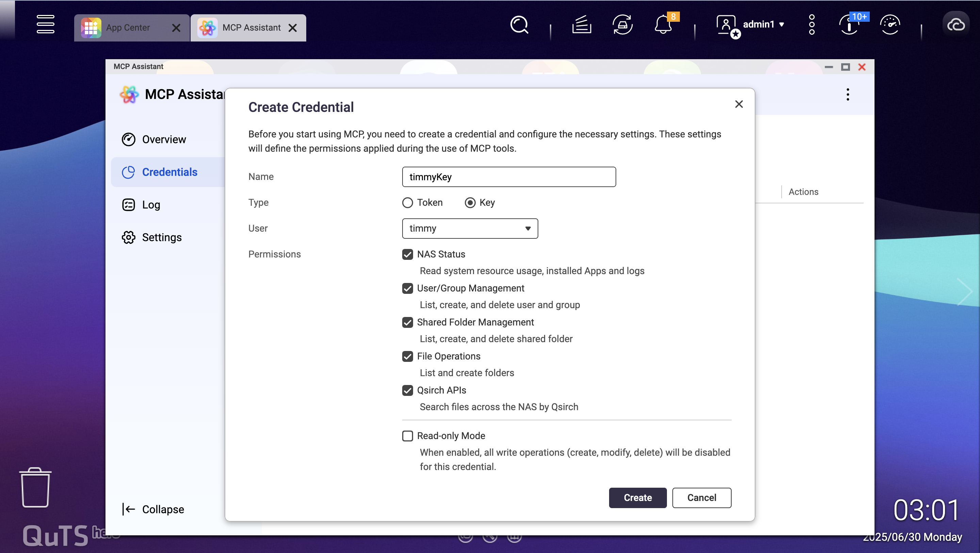The width and height of the screenshot is (980, 553).
Task: Uncheck the Qsirch APIs permission
Action: click(407, 390)
